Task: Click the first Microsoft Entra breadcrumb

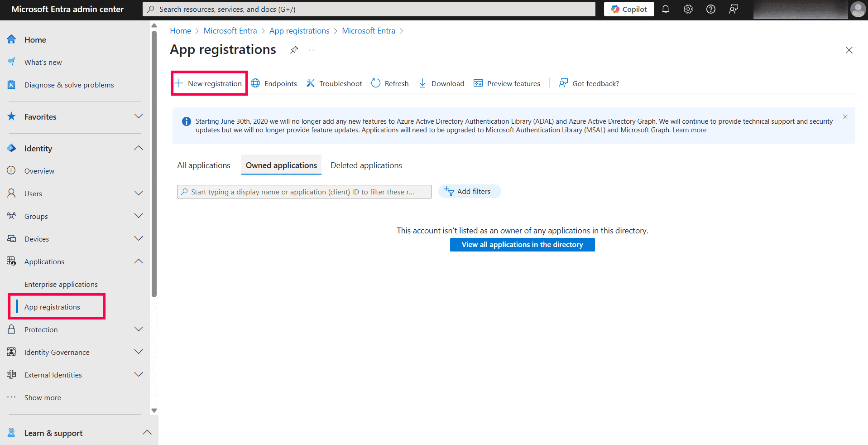Action: point(230,31)
